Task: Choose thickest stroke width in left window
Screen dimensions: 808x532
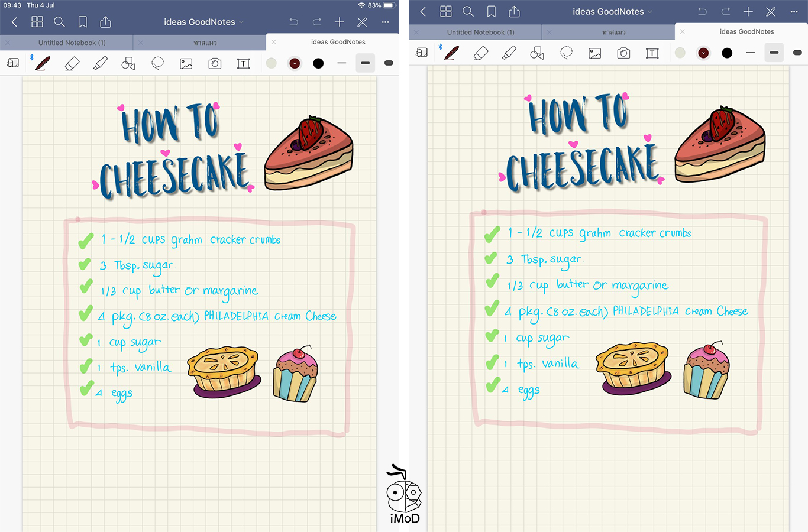Action: click(x=389, y=63)
